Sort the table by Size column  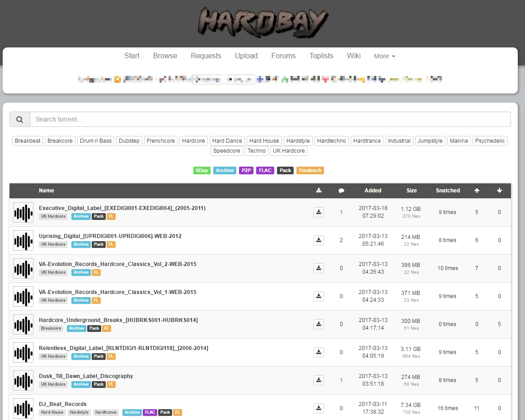412,191
